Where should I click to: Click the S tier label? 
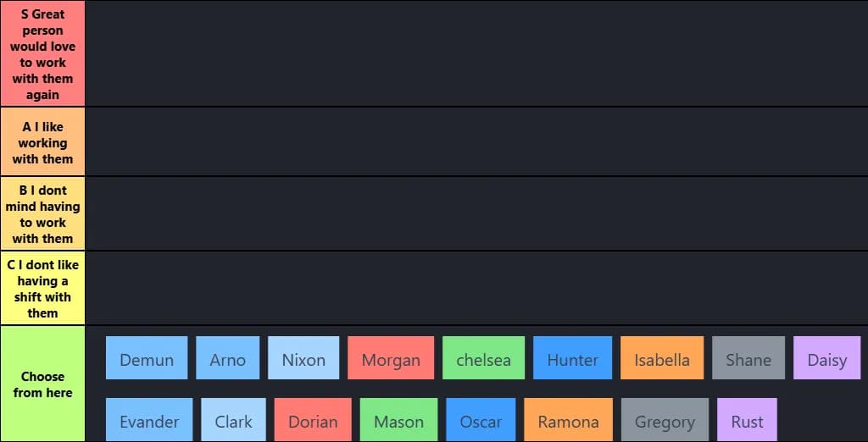pyautogui.click(x=42, y=54)
